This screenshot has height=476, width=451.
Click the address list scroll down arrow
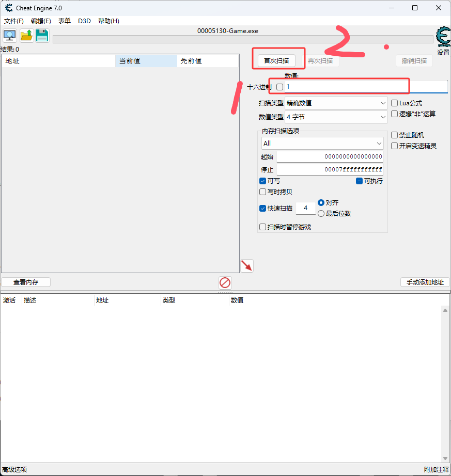445,458
